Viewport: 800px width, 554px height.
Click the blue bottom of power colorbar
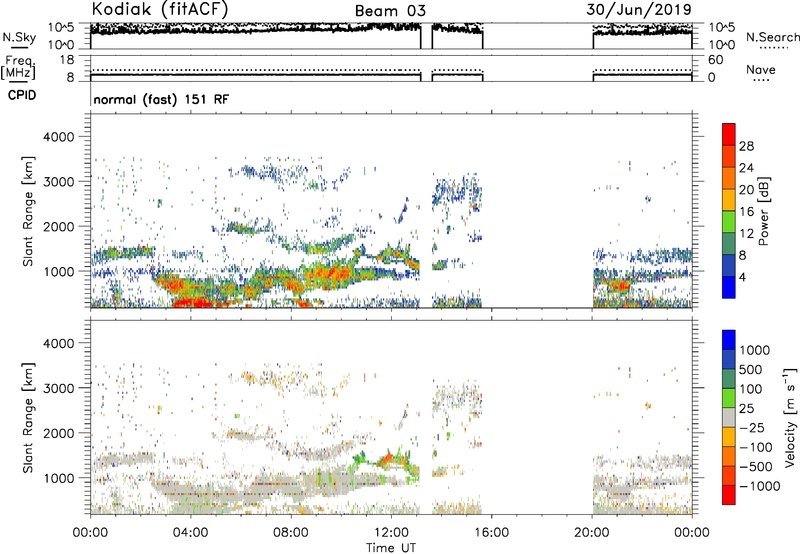(x=729, y=287)
